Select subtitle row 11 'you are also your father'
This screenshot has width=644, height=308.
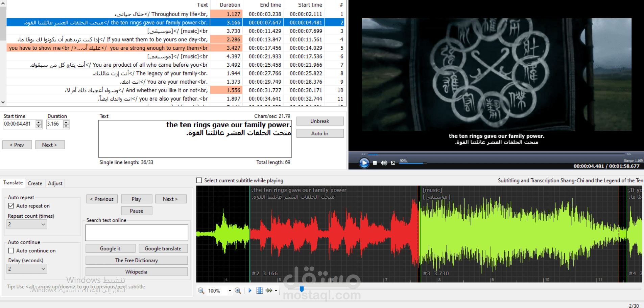[175, 98]
